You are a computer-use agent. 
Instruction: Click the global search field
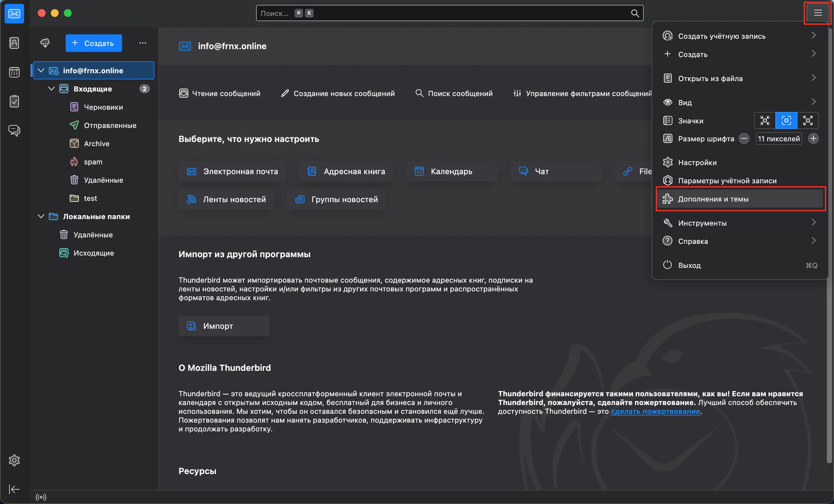point(440,13)
